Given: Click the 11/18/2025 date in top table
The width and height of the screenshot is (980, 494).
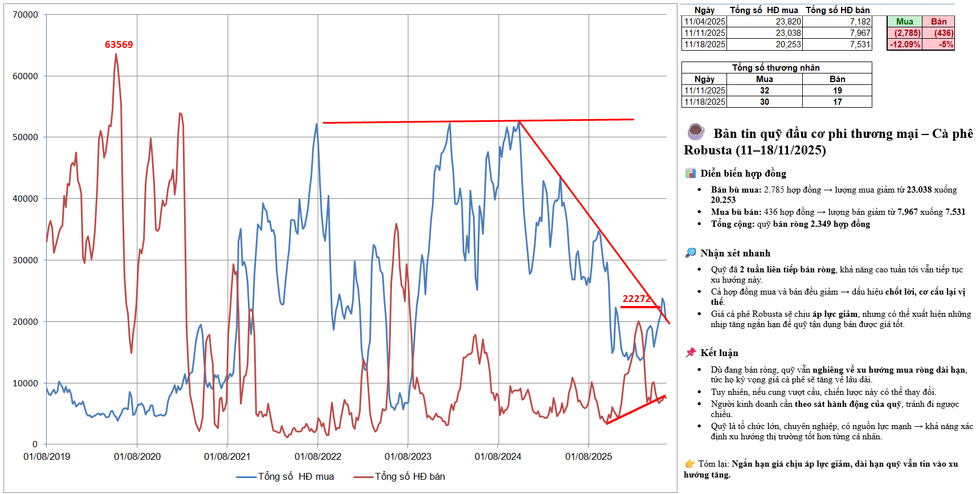Looking at the screenshot, I should pos(705,44).
